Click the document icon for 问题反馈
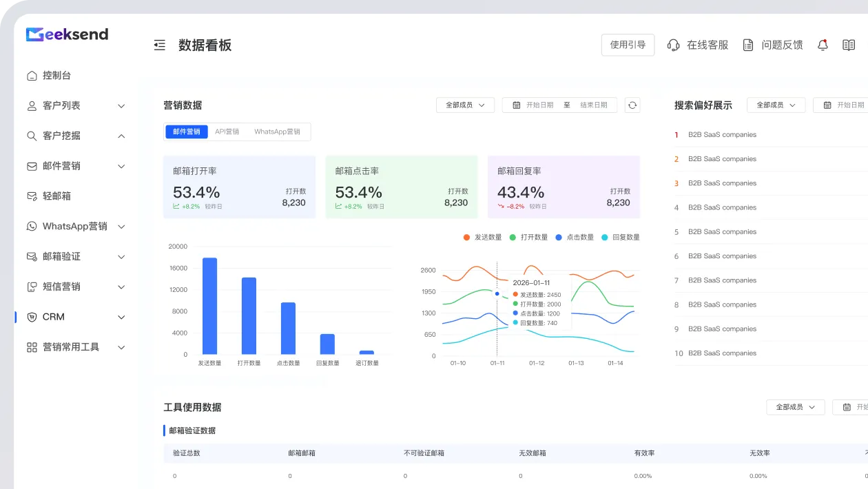 point(747,45)
